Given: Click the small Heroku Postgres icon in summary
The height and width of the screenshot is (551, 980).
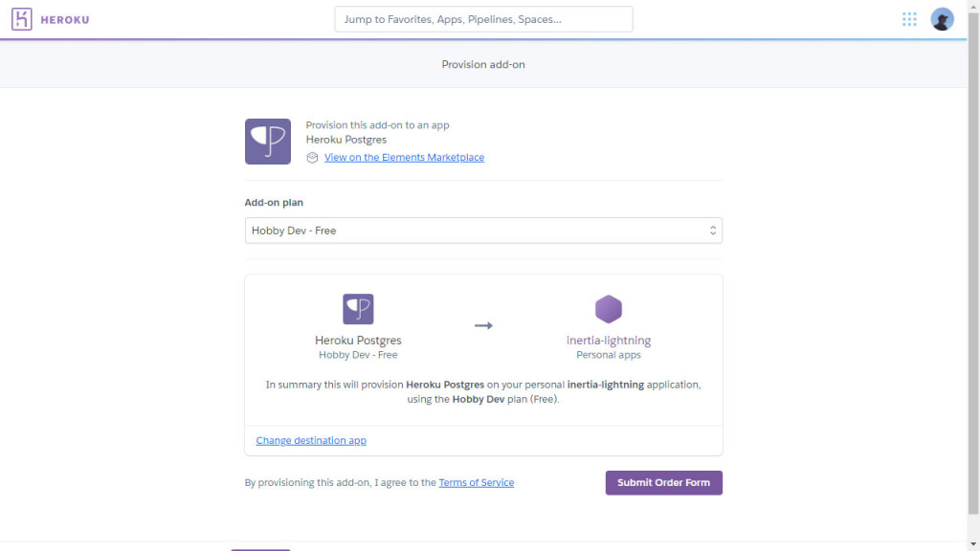Looking at the screenshot, I should point(358,309).
